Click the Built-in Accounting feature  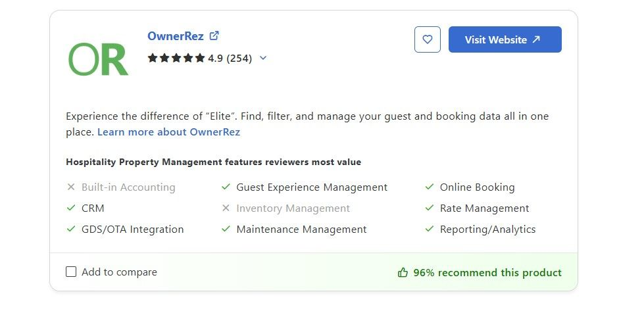pos(128,187)
